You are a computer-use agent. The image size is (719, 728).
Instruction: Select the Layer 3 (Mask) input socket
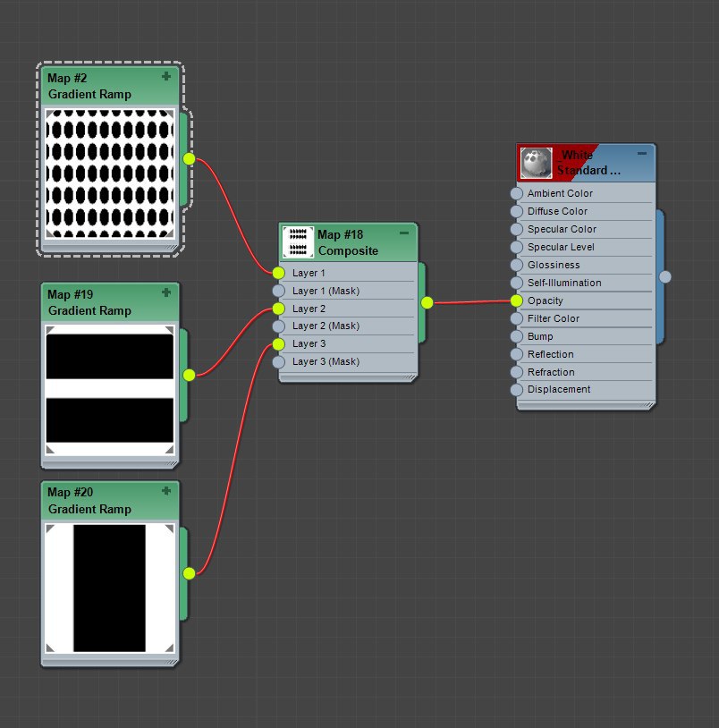[278, 361]
